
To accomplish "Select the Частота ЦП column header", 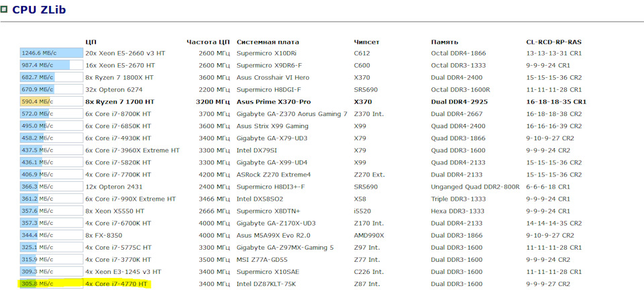I will (x=208, y=42).
